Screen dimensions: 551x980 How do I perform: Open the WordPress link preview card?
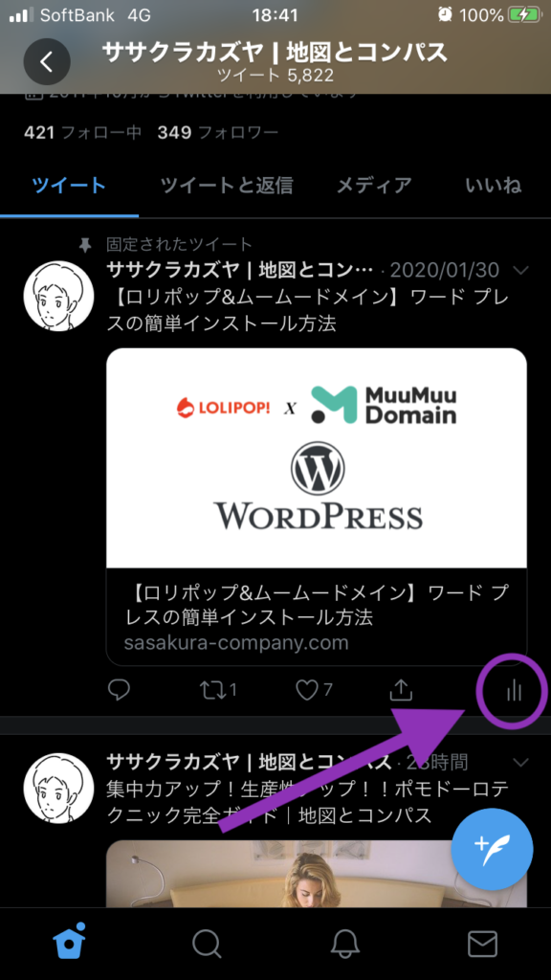click(x=317, y=506)
